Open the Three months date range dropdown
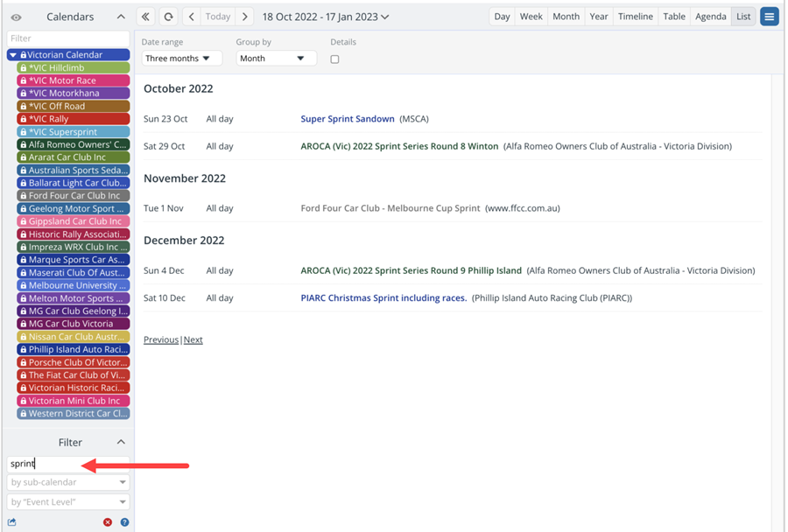 point(181,59)
